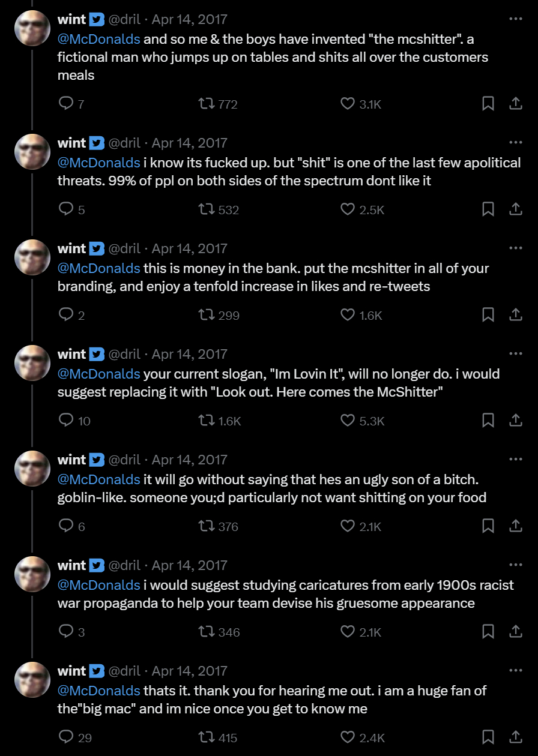Retweet the "apolitical threats" tweet
The width and height of the screenshot is (538, 756).
click(207, 209)
